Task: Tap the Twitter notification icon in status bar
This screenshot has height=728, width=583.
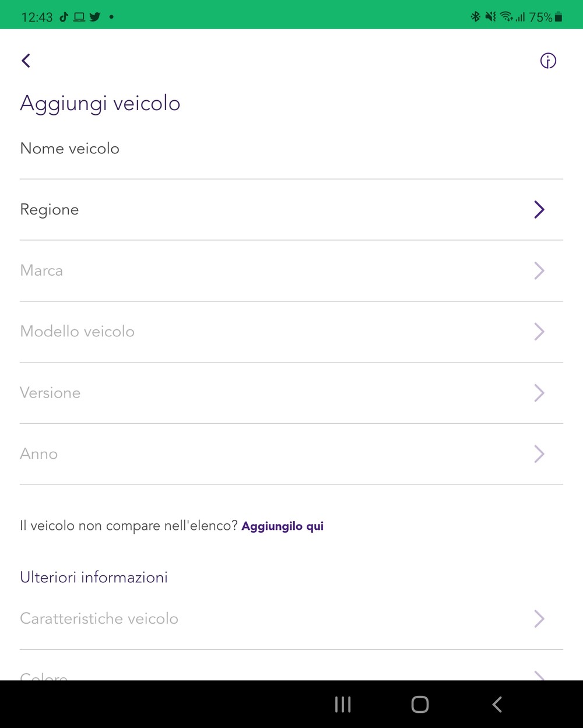Action: tap(94, 17)
